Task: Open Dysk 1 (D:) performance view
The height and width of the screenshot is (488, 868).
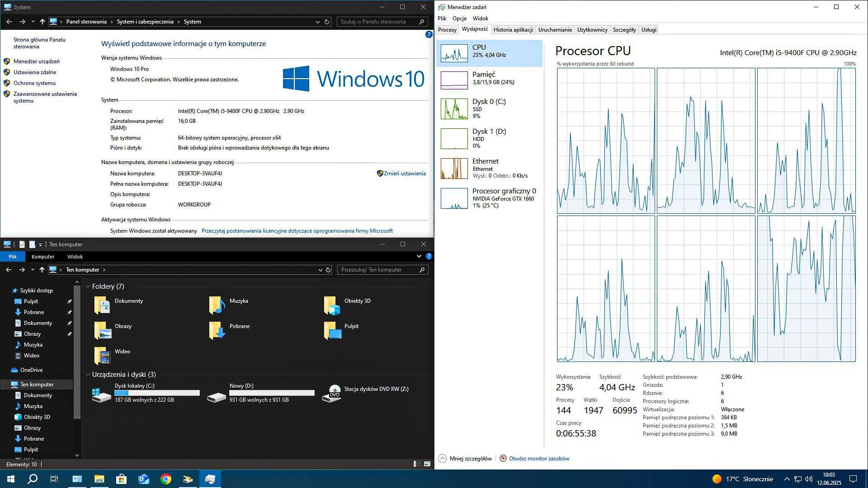Action: pos(489,138)
